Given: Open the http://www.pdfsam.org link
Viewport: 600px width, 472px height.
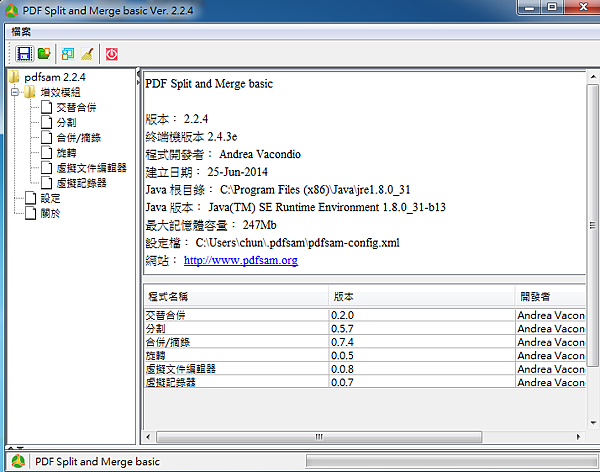Looking at the screenshot, I should coord(241,261).
